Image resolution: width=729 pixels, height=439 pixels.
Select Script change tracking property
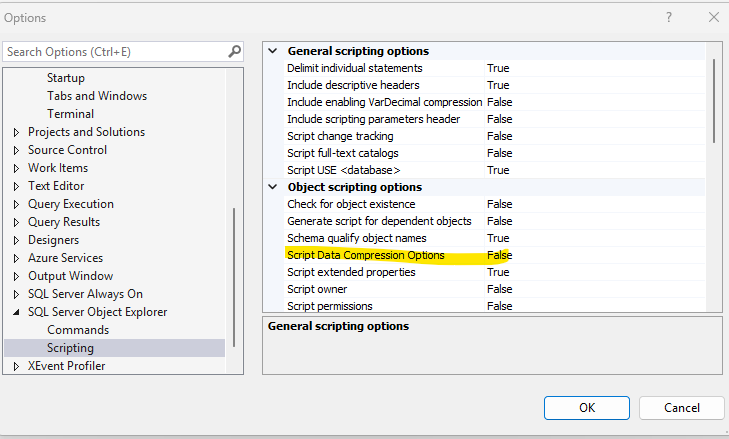[340, 136]
